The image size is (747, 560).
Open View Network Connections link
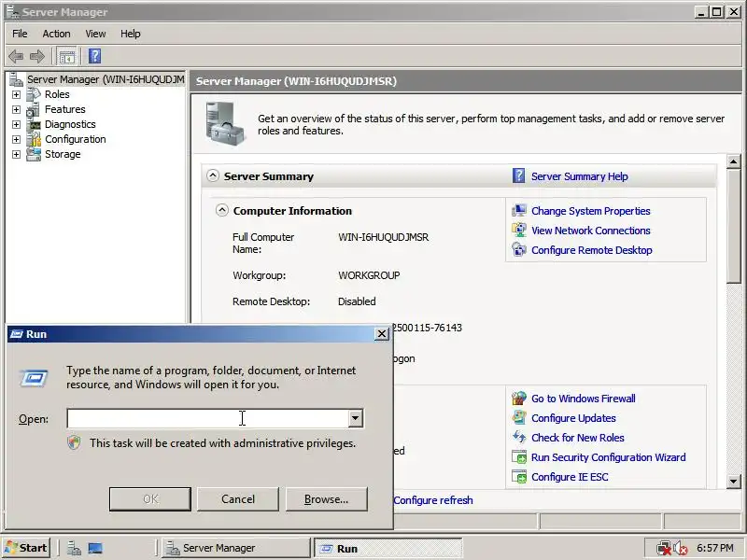[x=591, y=231]
